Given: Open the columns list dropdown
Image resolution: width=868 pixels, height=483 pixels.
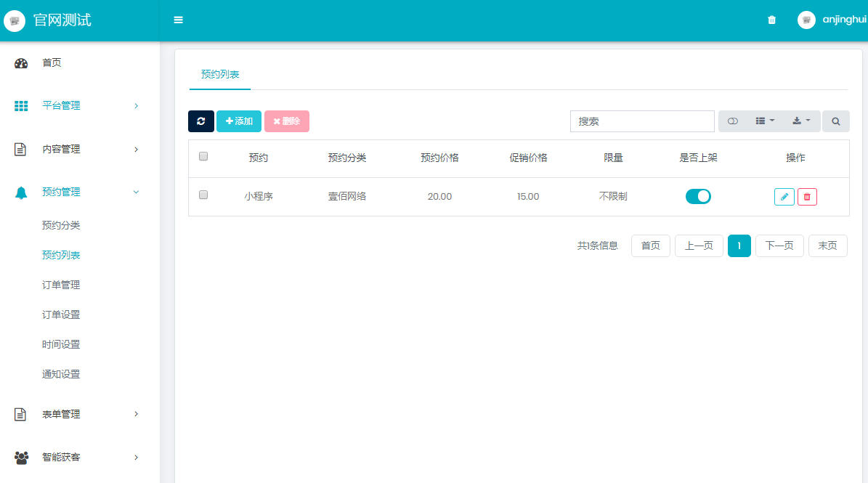Looking at the screenshot, I should coord(765,121).
